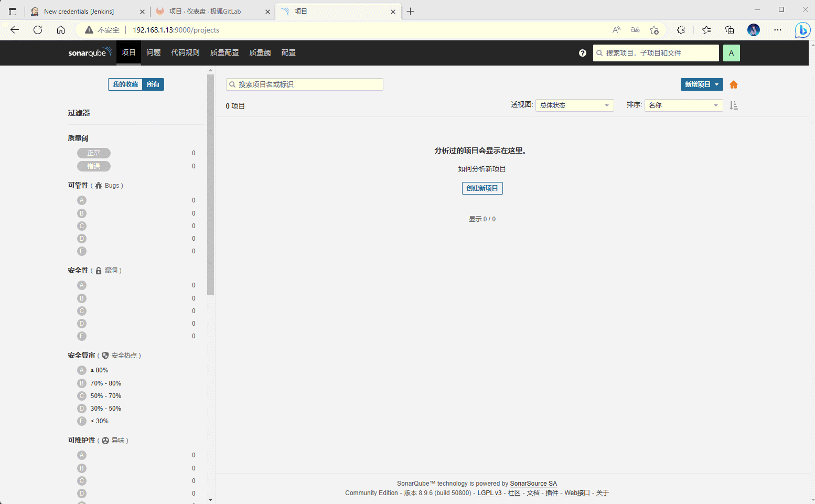Open the 插件 plugins link
Viewport: 815px width, 504px height.
552,493
